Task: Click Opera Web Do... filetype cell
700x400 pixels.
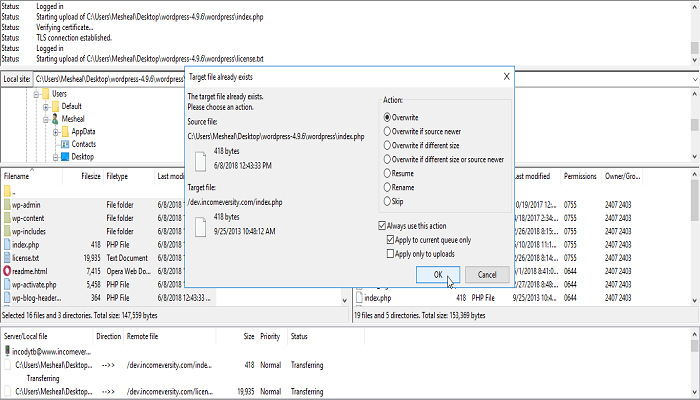Action: coord(127,271)
